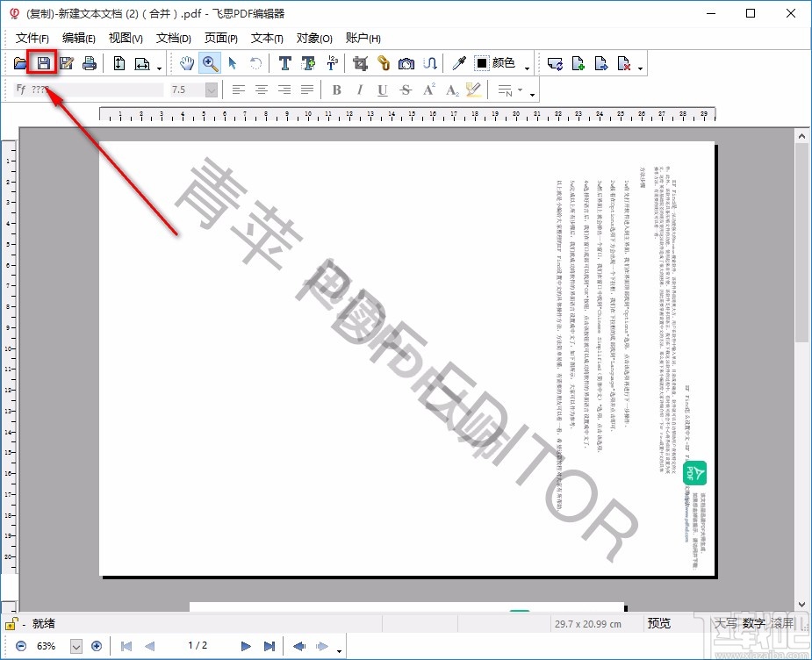
Task: Click the insert page icon with plus
Action: (x=578, y=63)
